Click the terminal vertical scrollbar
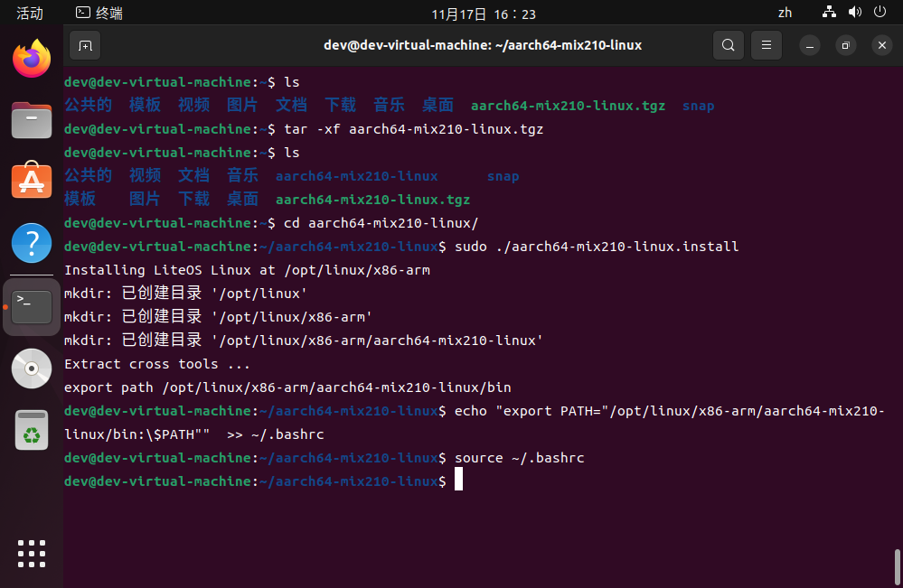Image resolution: width=903 pixels, height=588 pixels. [897, 565]
